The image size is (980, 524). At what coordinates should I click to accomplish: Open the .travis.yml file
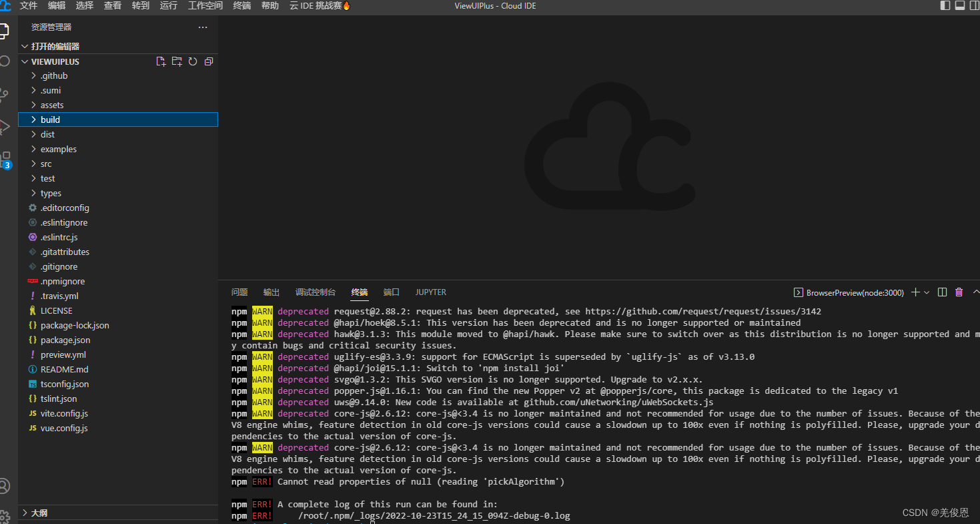(x=118, y=296)
